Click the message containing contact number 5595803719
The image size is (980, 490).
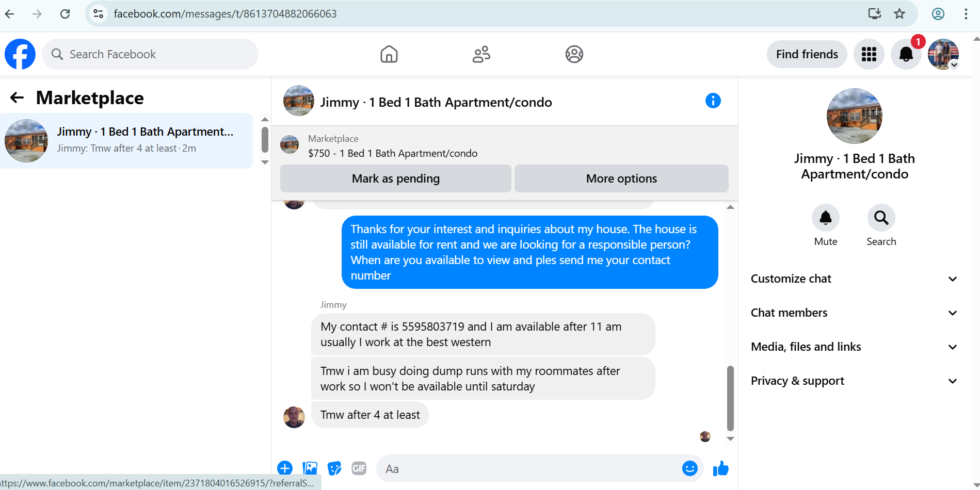[483, 334]
